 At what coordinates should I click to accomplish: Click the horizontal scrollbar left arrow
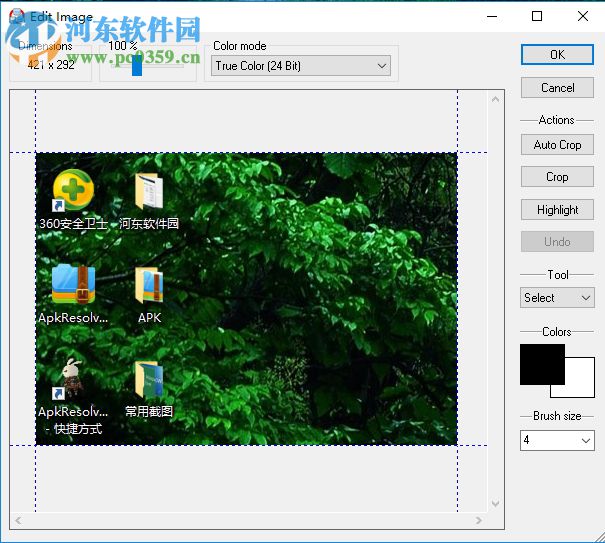coord(18,521)
